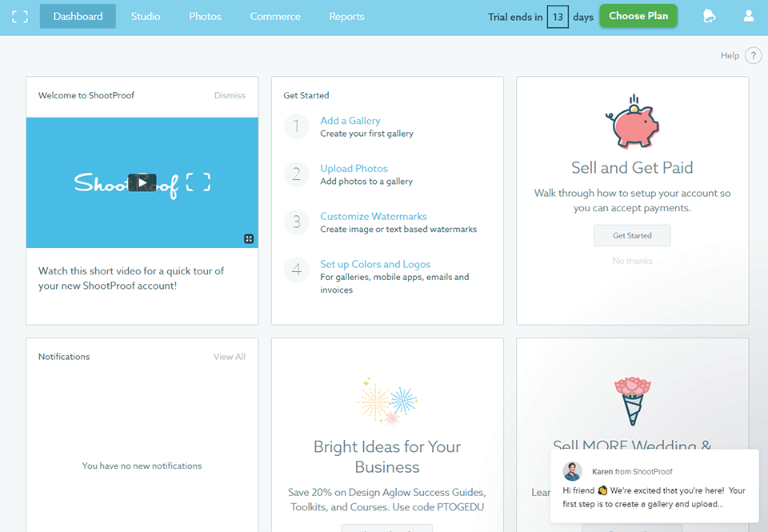This screenshot has height=532, width=768.
Task: View all notifications
Action: coord(229,357)
